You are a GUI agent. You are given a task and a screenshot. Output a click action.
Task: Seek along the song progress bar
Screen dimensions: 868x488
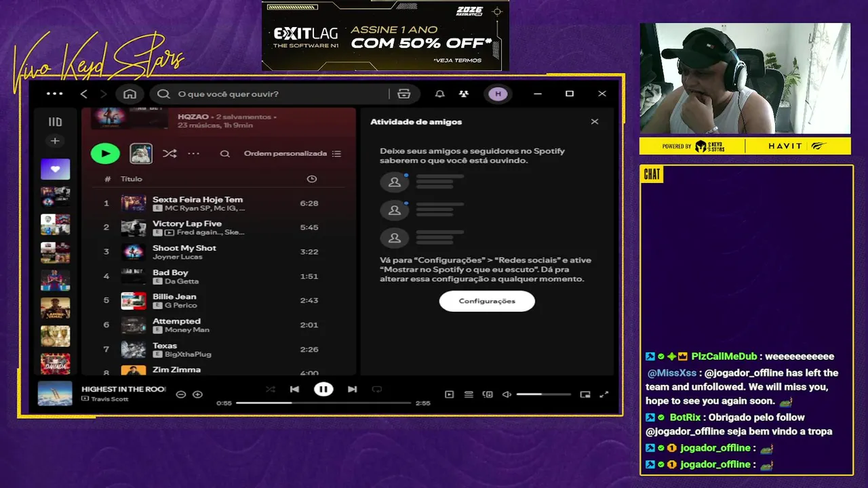click(323, 403)
